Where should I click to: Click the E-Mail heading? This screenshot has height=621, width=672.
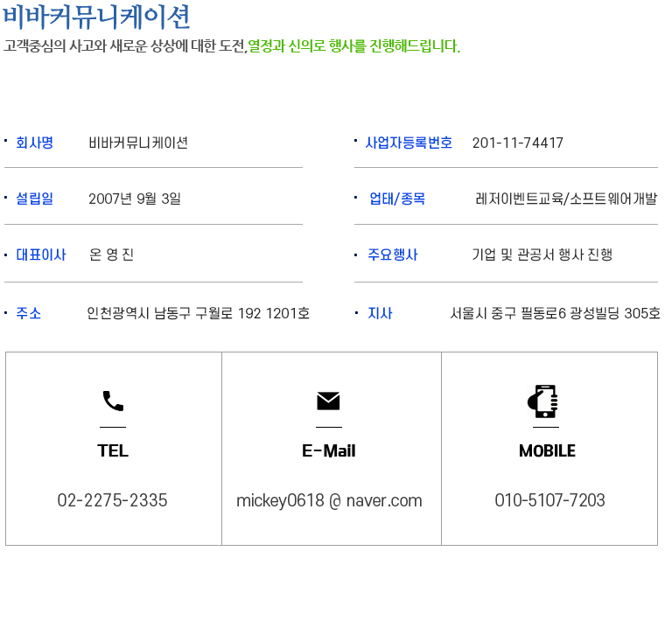pos(329,450)
